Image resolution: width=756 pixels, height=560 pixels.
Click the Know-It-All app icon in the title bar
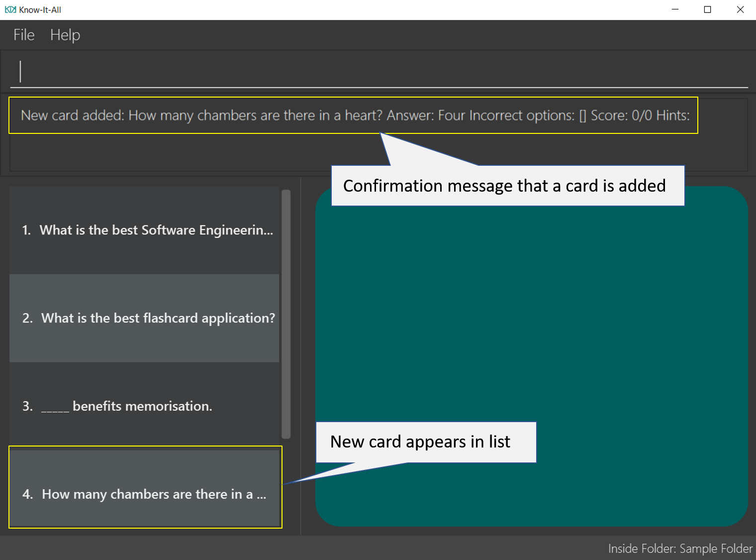(x=10, y=9)
